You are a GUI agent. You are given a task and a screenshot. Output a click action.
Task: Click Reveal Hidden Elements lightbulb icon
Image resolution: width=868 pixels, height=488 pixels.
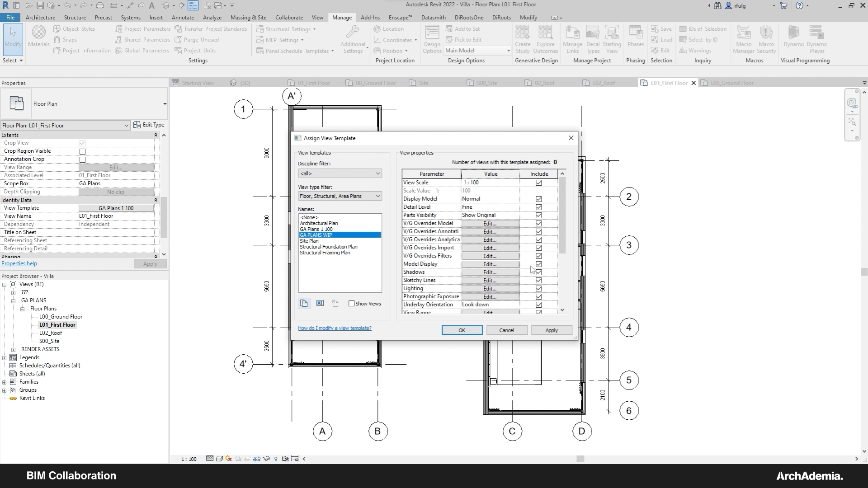tap(276, 458)
